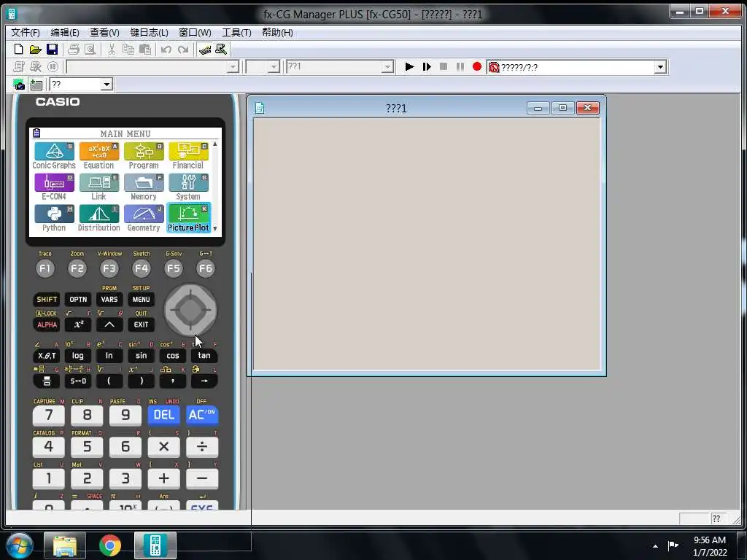The width and height of the screenshot is (747, 560).
Task: Click the F1 Trace calculator key
Action: pos(44,268)
